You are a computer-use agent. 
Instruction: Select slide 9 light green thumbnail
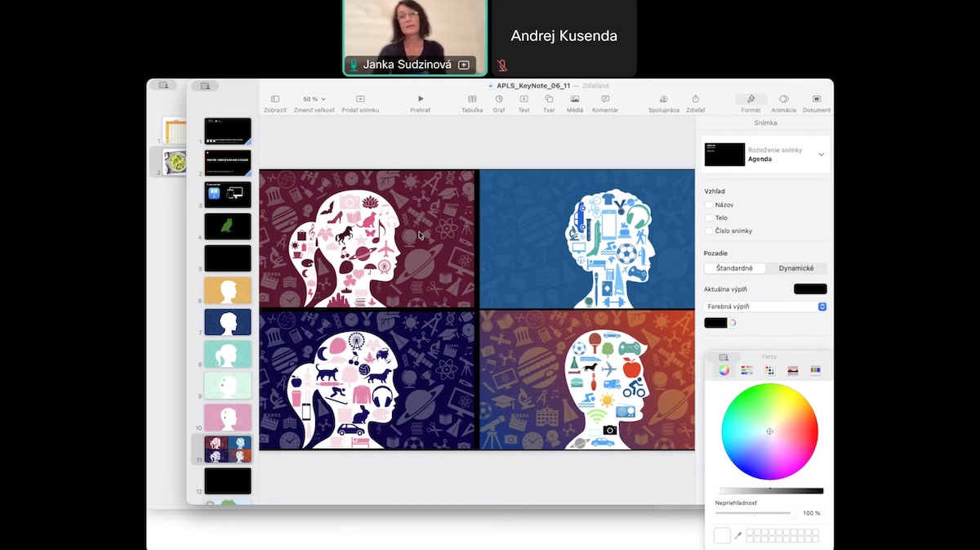[x=228, y=386]
